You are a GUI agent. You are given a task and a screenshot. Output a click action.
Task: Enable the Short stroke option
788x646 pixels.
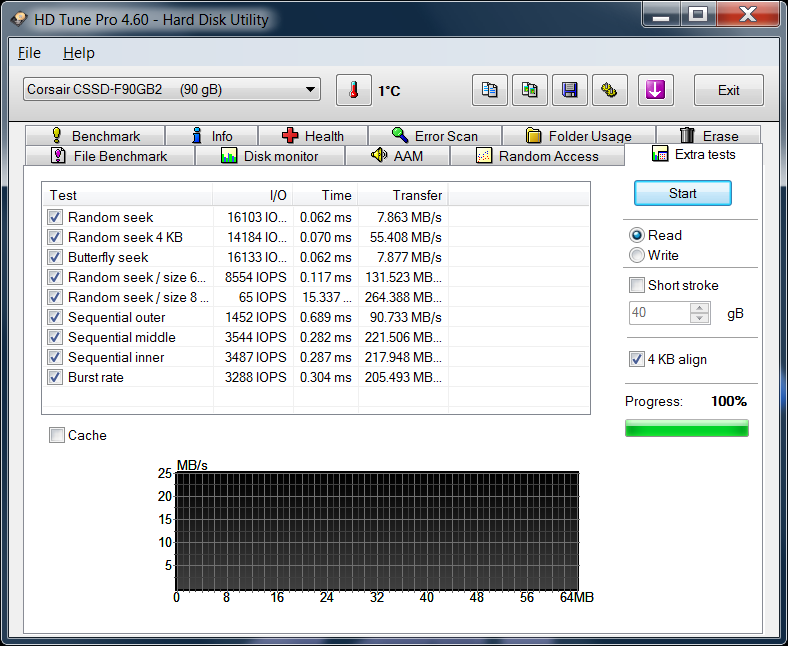pyautogui.click(x=637, y=285)
